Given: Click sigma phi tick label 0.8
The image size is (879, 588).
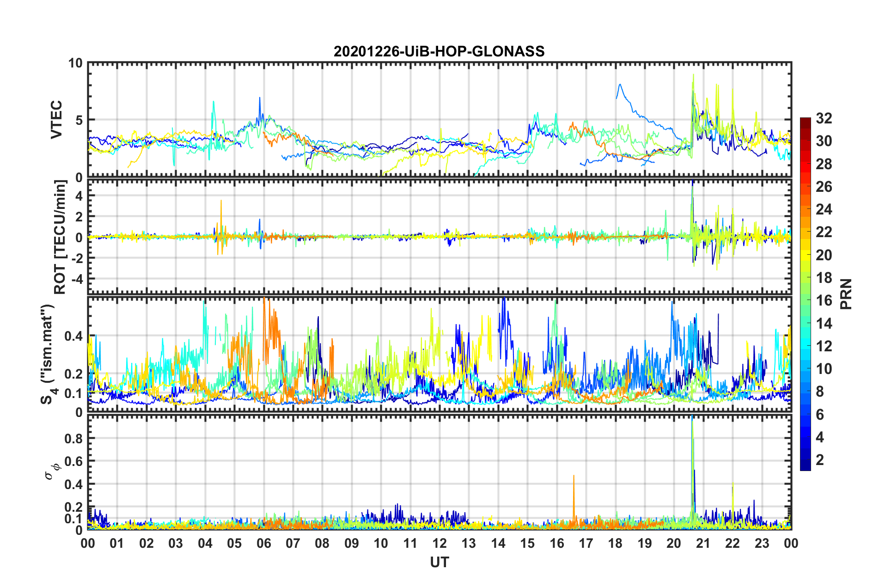Looking at the screenshot, I should (x=74, y=438).
